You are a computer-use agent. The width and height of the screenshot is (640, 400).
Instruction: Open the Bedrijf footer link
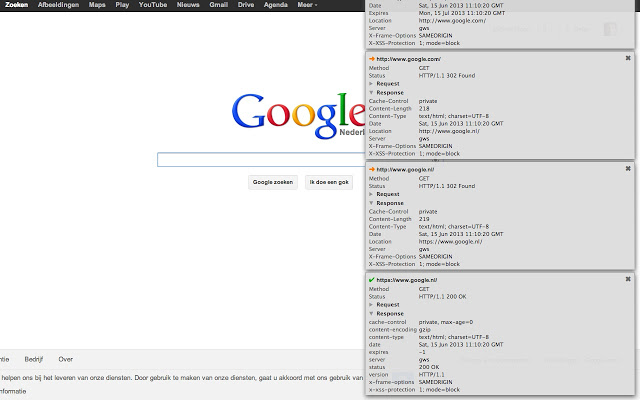33,360
